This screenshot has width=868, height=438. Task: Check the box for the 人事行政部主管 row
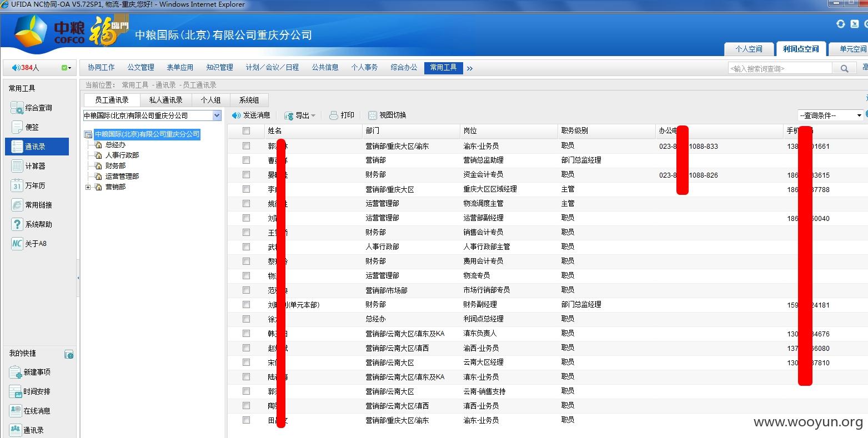pyautogui.click(x=246, y=246)
